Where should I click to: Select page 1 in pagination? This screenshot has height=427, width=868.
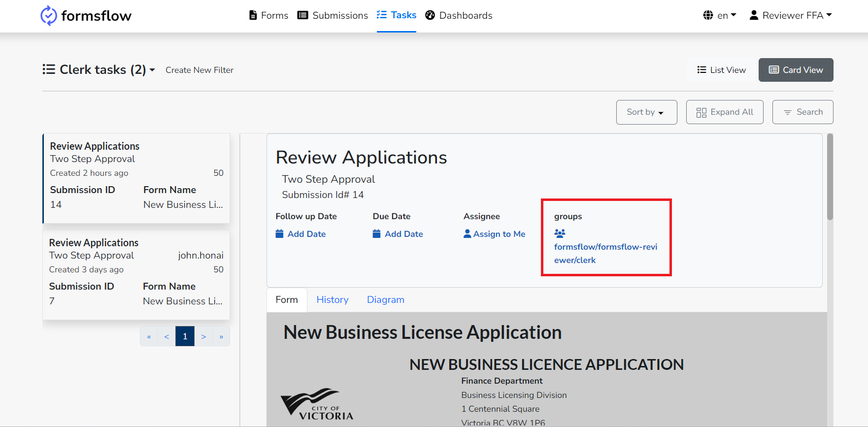(185, 336)
